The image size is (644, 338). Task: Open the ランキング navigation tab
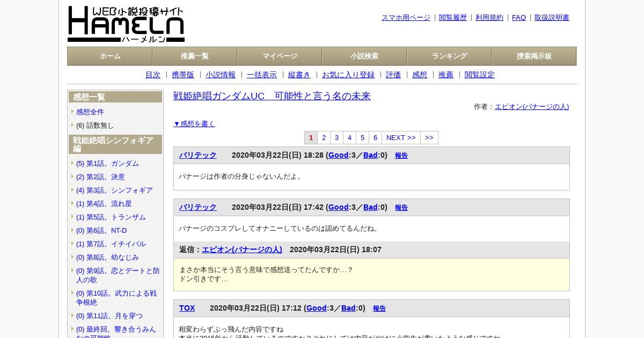coord(449,56)
